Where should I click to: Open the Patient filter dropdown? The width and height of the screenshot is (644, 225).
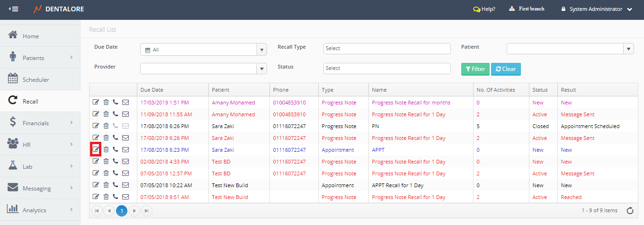pyautogui.click(x=628, y=49)
